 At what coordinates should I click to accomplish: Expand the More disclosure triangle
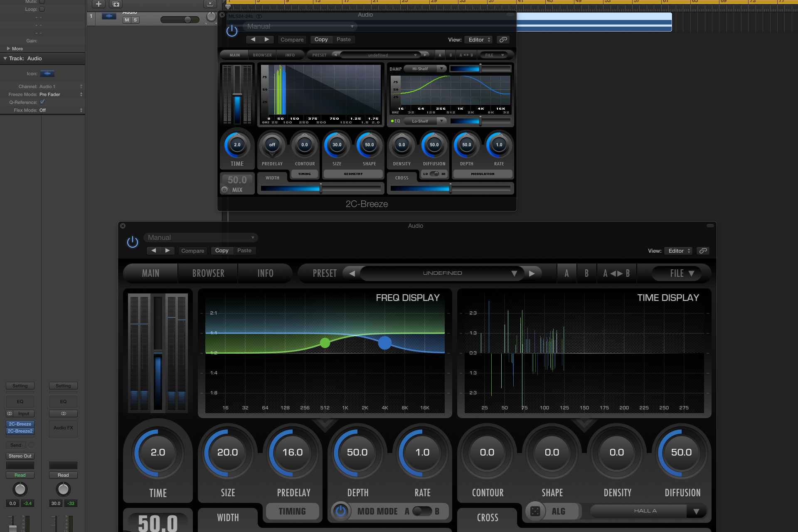[9, 49]
